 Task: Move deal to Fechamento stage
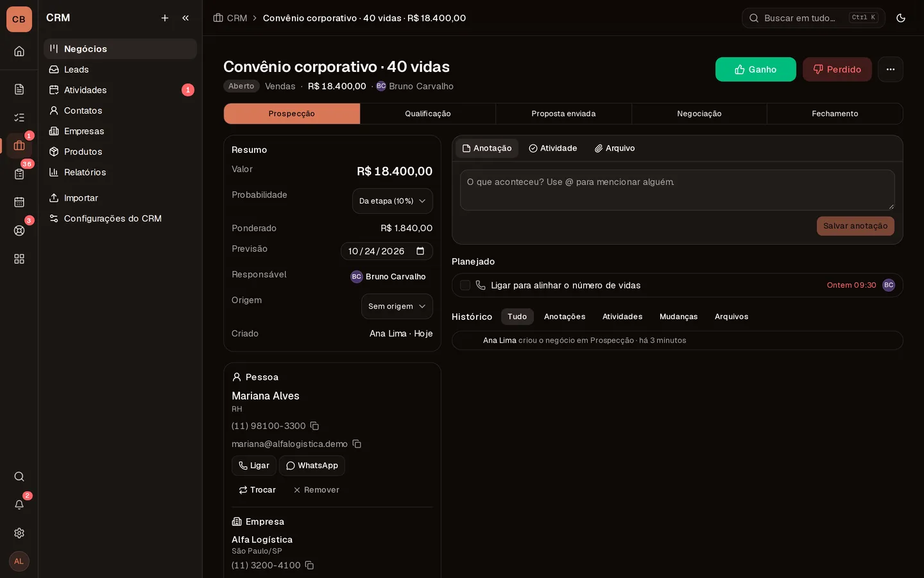(835, 114)
